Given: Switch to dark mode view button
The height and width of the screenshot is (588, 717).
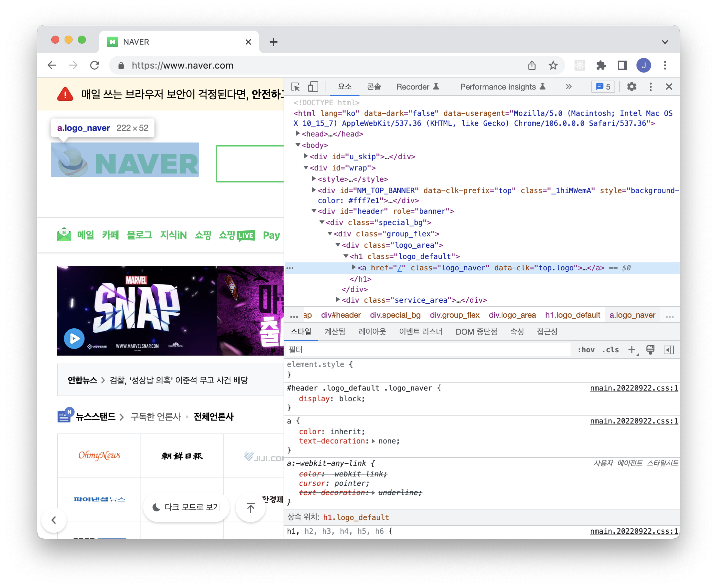Looking at the screenshot, I should (x=186, y=507).
